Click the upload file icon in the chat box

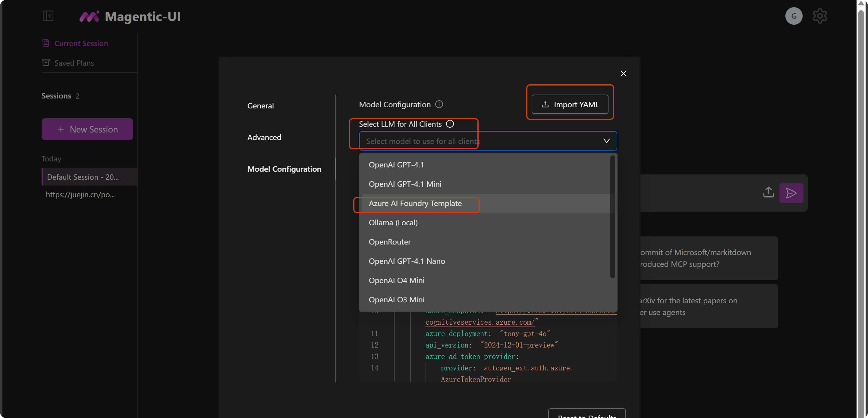768,192
